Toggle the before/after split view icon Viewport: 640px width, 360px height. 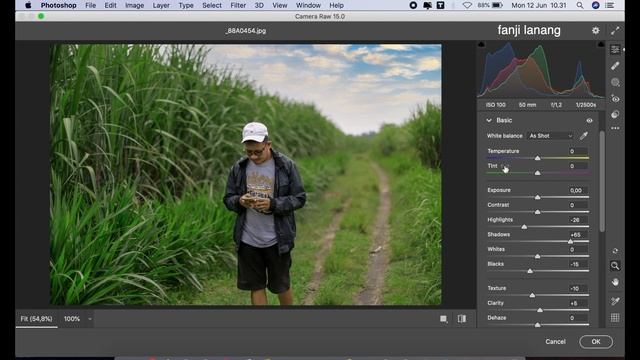coord(462,319)
